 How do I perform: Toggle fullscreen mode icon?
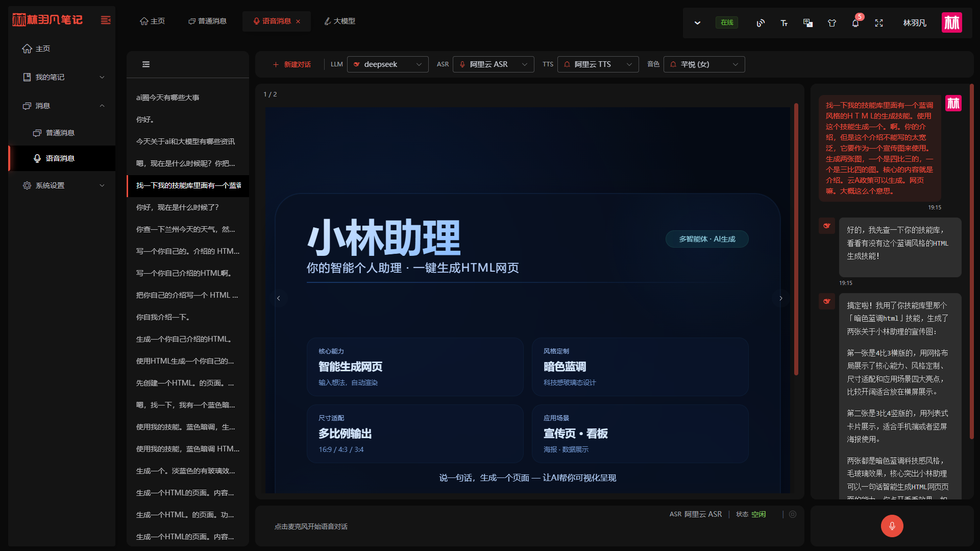click(x=879, y=23)
